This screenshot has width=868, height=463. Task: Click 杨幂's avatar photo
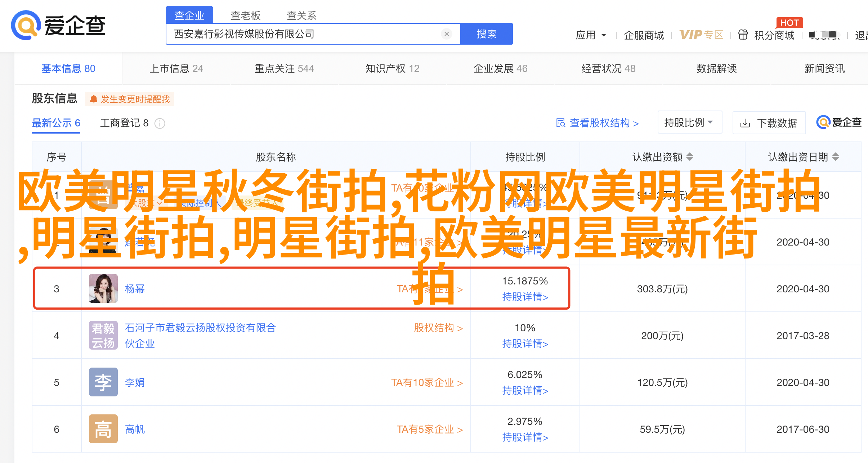coord(103,288)
